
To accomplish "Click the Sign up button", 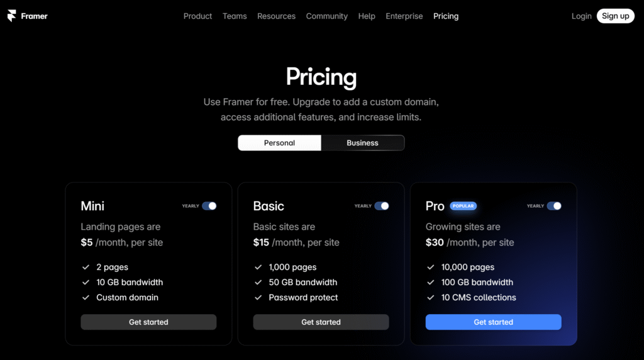I will pos(615,16).
